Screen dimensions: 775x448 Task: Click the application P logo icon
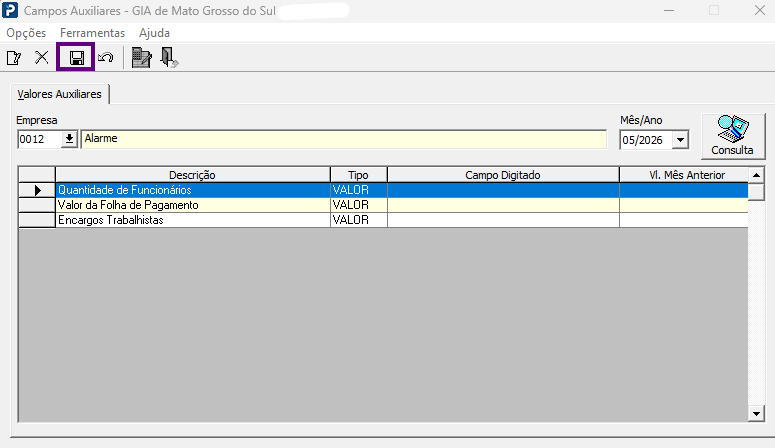pos(10,10)
